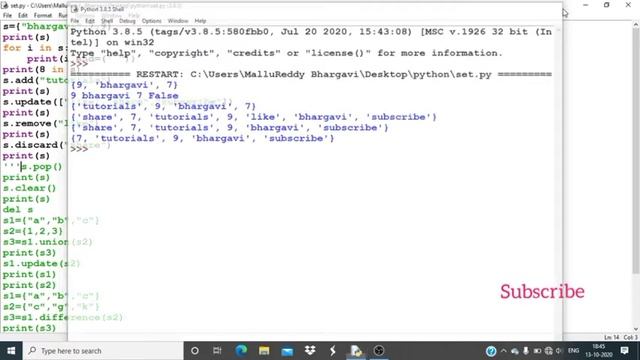The width and height of the screenshot is (640, 360).
Task: Click "del s" line in editor
Action: coord(18,210)
